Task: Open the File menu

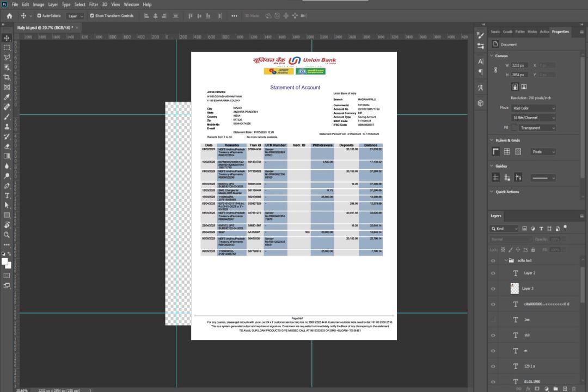Action: click(x=15, y=4)
